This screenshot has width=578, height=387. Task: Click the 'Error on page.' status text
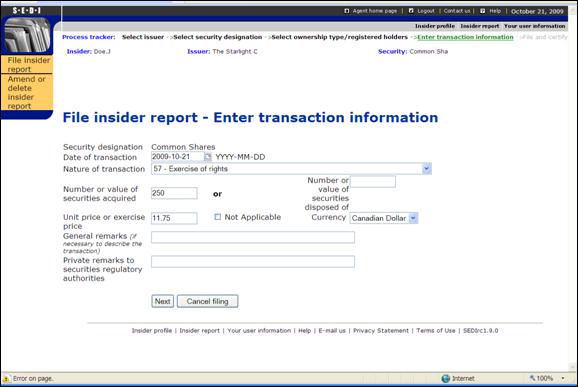(x=33, y=379)
